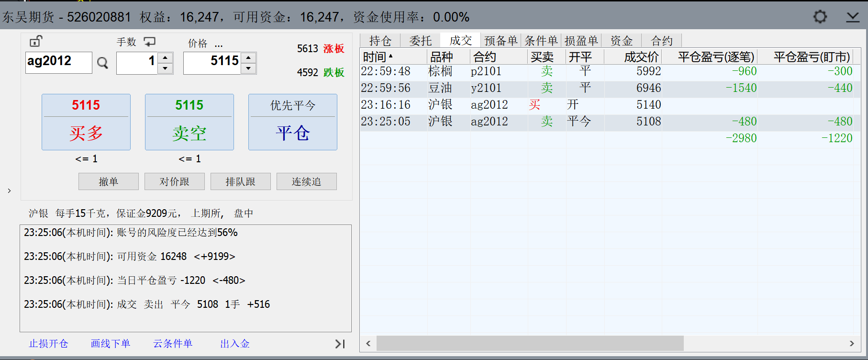The height and width of the screenshot is (360, 868).
Task: Click the horizontal scrollbar right arrow
Action: click(852, 343)
